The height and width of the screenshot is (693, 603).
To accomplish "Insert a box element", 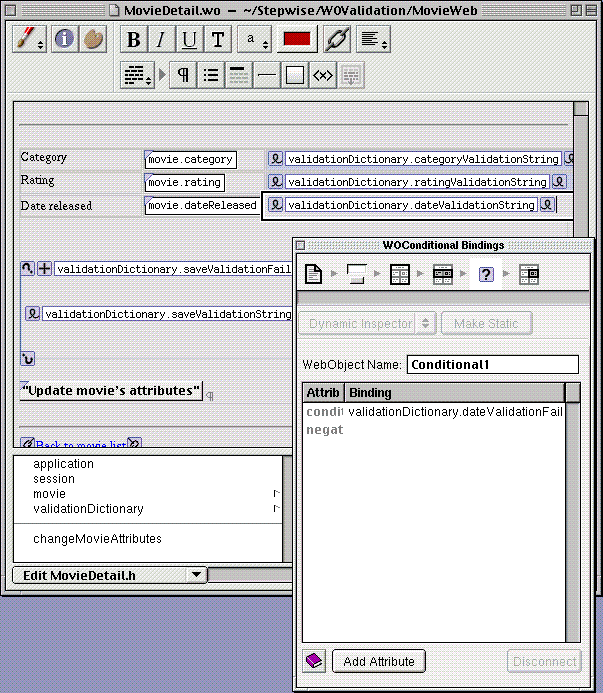I will pos(294,75).
